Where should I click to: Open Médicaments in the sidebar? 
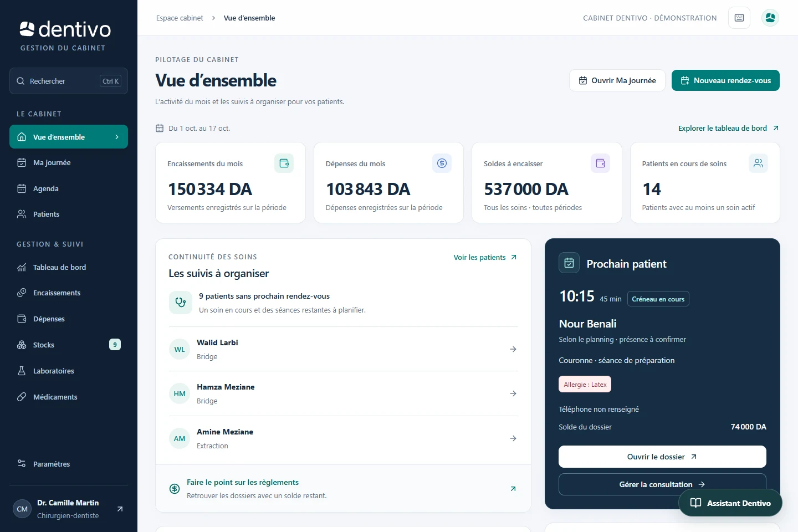(69, 397)
